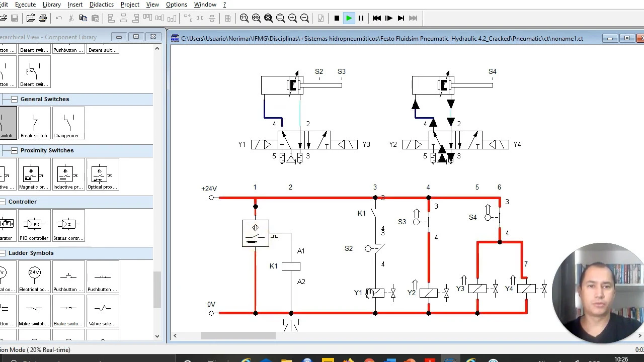Toggle the grid display icon
644x362 pixels.
[x=228, y=18]
